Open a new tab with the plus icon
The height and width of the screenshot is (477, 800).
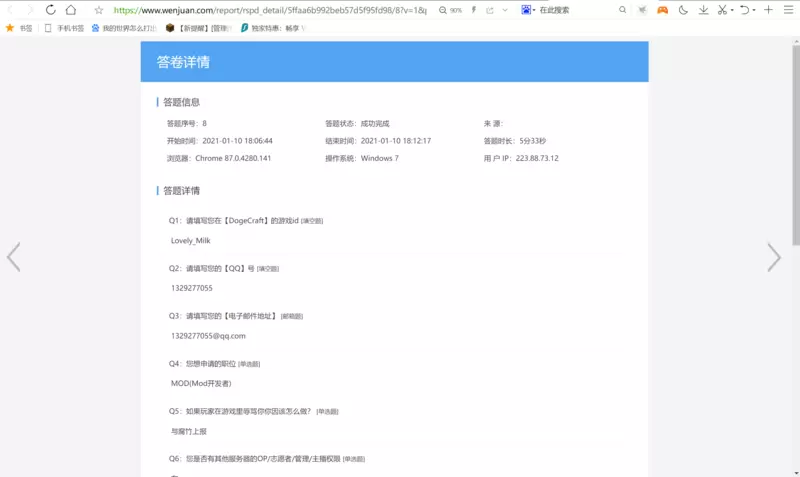(x=768, y=10)
